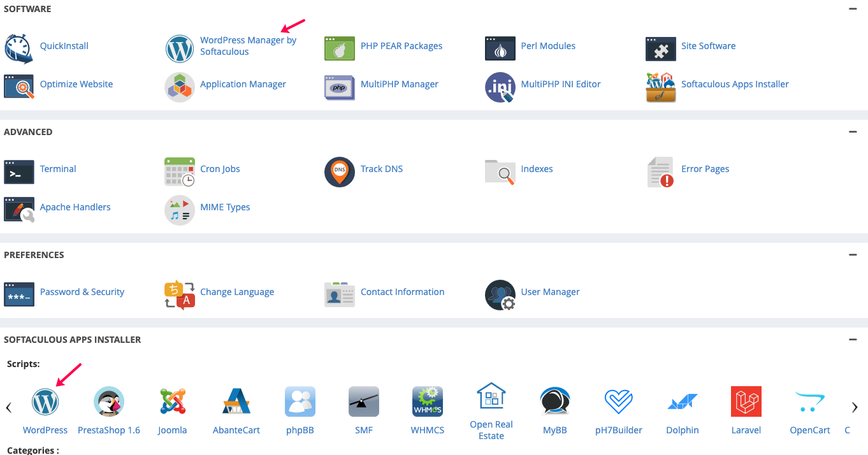Open the Cron Jobs calendar icon
Screen dimensions: 868x455
180,171
